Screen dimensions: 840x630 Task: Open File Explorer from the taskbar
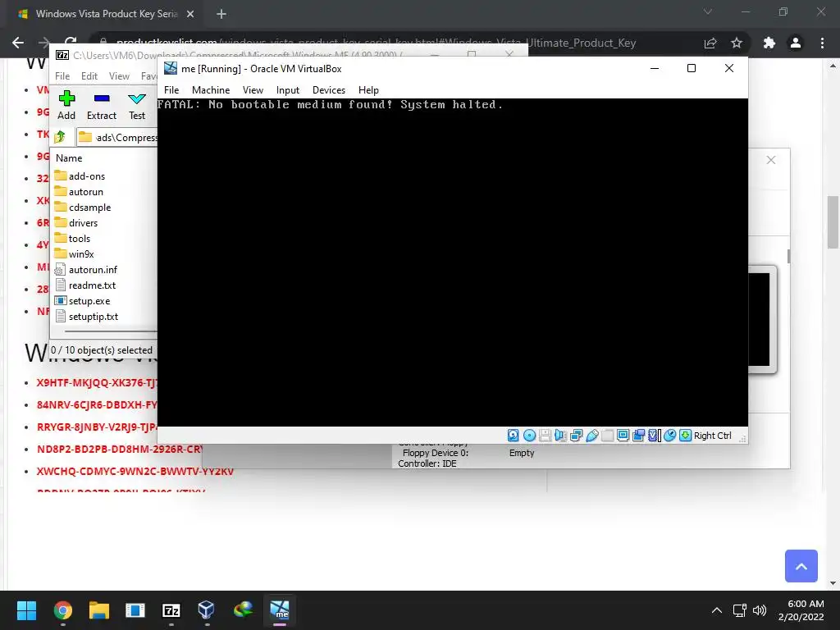pyautogui.click(x=99, y=610)
